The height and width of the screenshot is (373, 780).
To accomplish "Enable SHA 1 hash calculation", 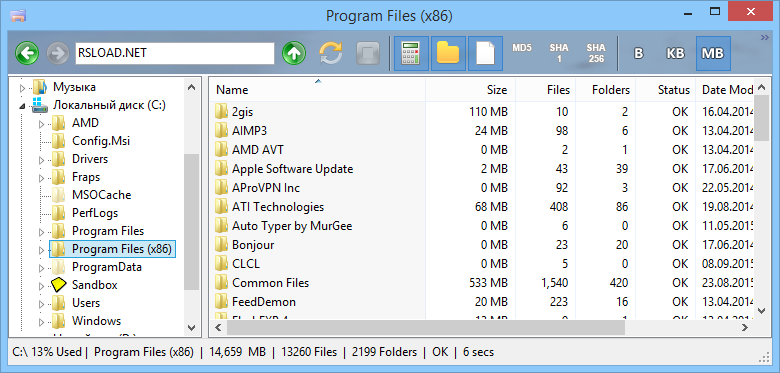I will [x=559, y=53].
